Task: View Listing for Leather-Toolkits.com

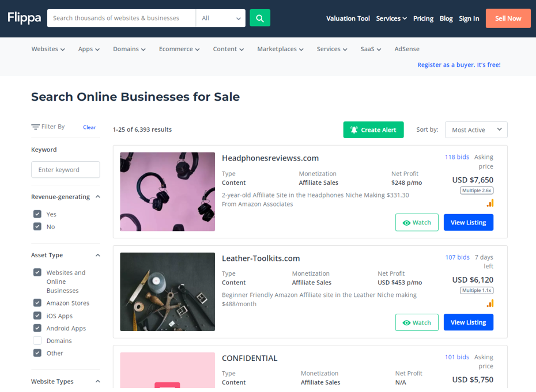Action: (x=469, y=322)
